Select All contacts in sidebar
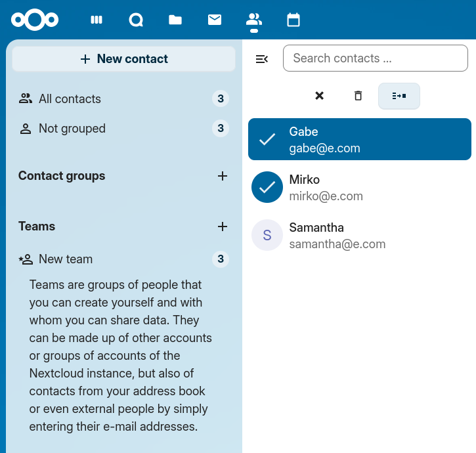Screen dimensions: 476x453 [70, 99]
